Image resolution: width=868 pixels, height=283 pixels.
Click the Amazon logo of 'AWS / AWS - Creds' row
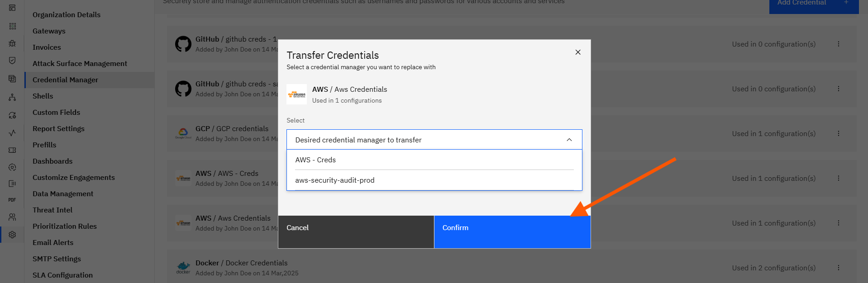coord(183,179)
